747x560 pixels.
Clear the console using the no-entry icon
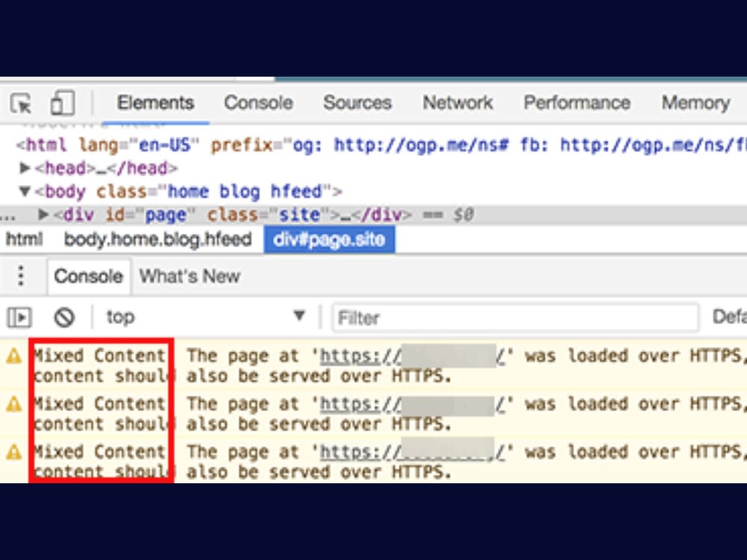(64, 317)
